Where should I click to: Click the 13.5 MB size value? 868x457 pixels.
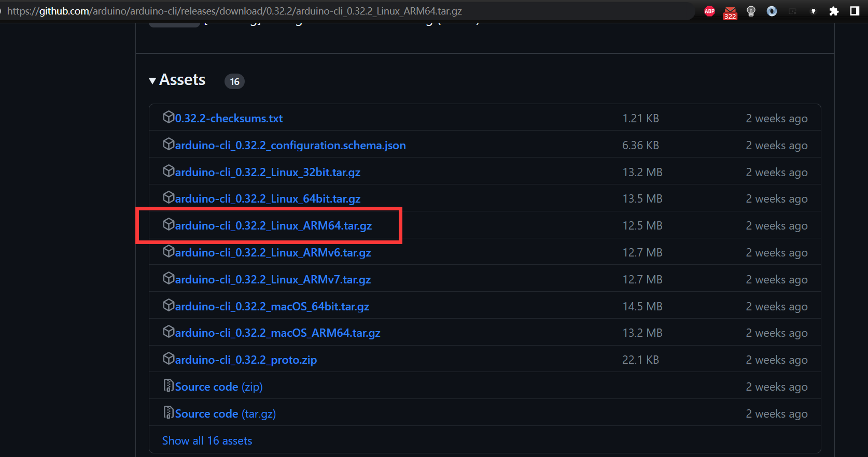642,199
